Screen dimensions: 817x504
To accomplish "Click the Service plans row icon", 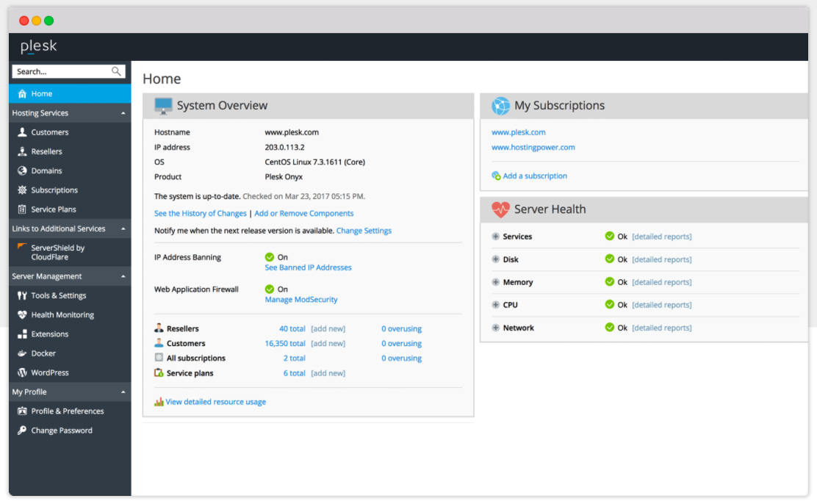I will tap(159, 372).
